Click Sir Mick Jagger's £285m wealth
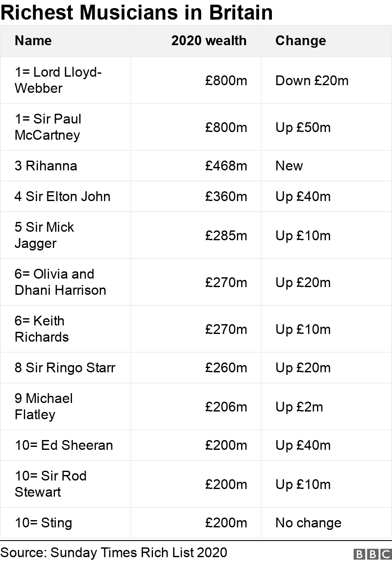The width and height of the screenshot is (392, 564). [x=226, y=236]
